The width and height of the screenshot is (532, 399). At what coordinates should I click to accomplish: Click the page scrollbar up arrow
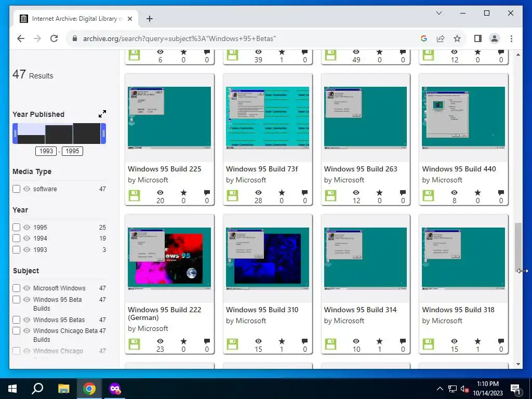pyautogui.click(x=518, y=55)
